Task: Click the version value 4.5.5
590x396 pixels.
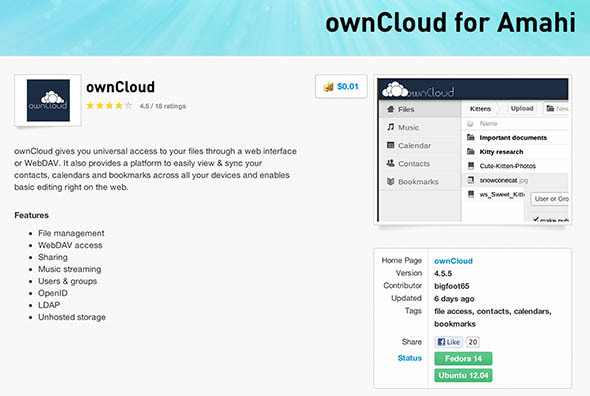Action: pos(443,274)
